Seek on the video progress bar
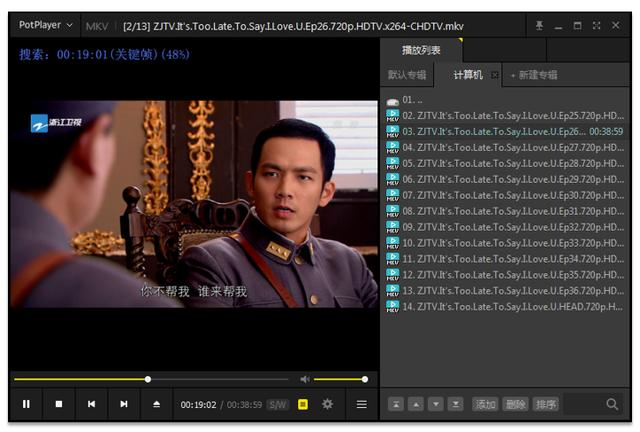This screenshot has height=432, width=640. point(151,379)
